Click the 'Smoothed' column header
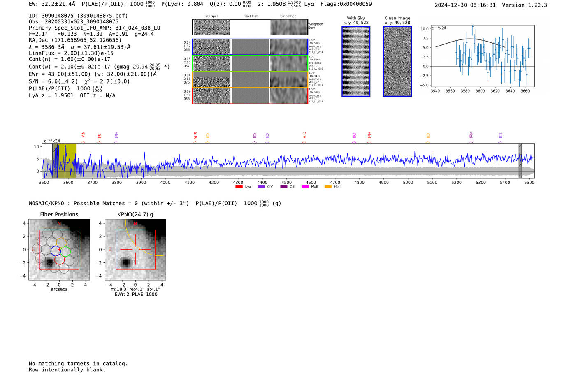Screen dimensions: 576x392 [288, 16]
